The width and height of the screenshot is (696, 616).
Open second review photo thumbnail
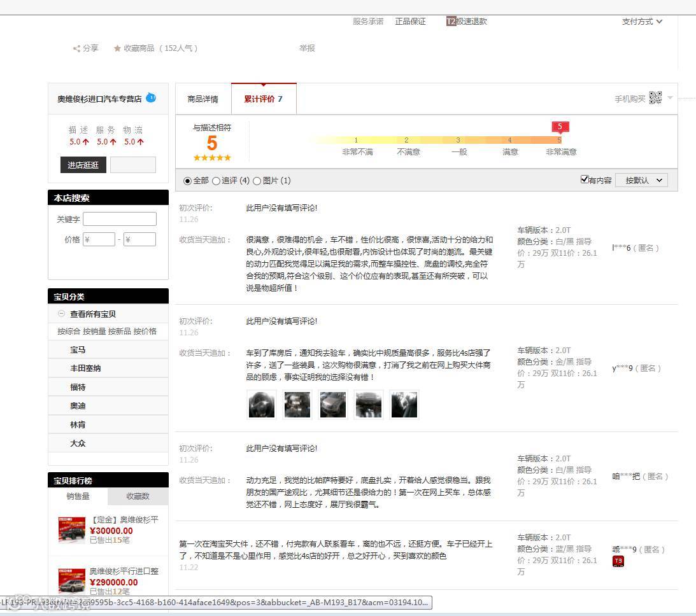click(297, 405)
